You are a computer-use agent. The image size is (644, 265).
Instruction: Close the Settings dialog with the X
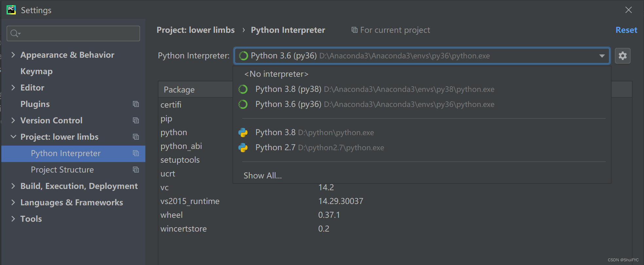628,10
